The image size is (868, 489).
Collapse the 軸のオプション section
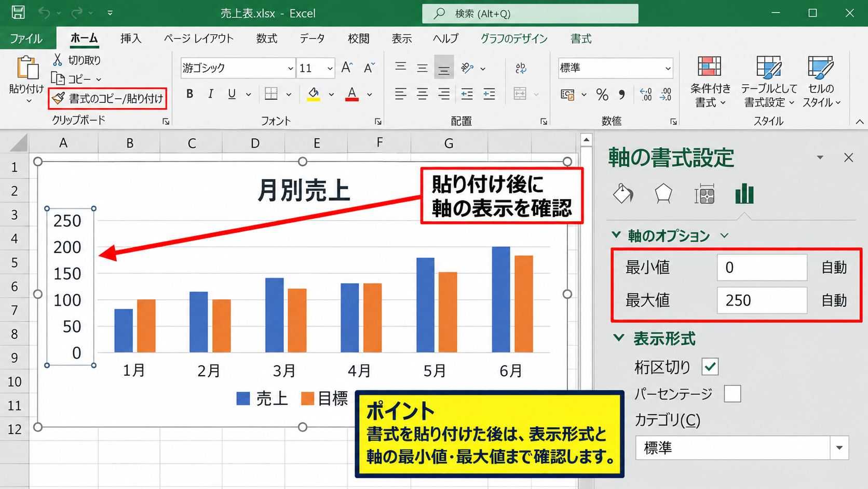coord(616,235)
